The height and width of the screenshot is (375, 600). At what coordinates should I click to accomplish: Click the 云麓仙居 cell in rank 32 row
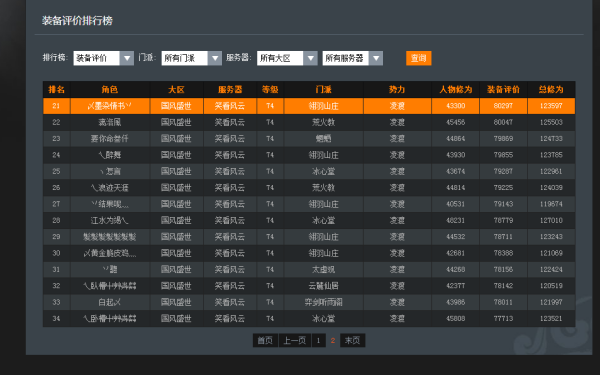click(324, 286)
